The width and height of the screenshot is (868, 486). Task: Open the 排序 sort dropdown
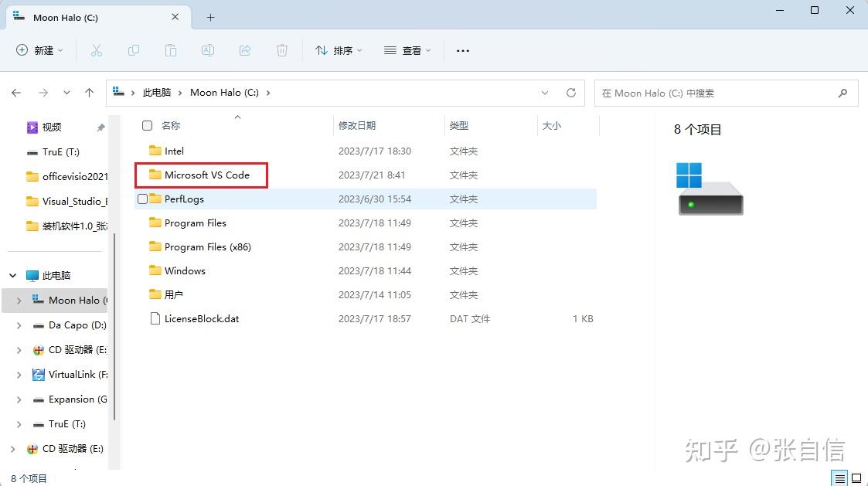(x=338, y=50)
